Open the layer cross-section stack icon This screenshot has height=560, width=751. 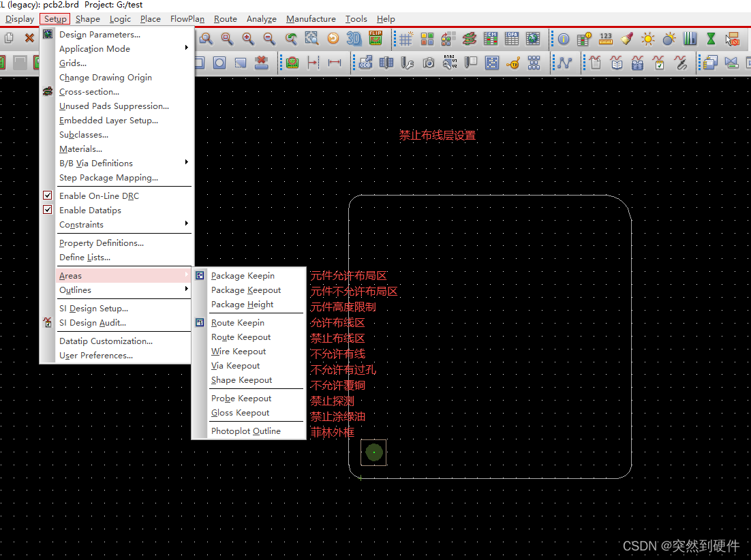coord(469,39)
